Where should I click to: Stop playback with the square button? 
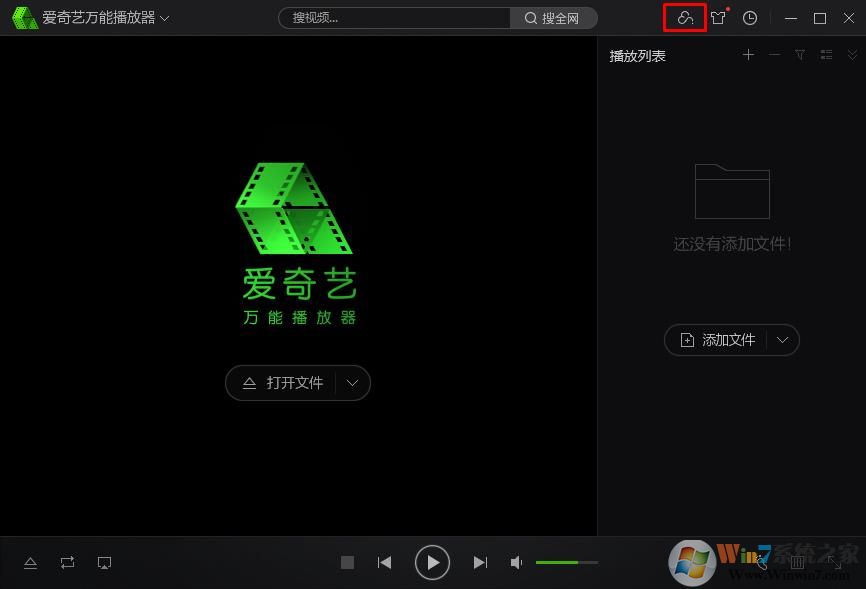[x=347, y=562]
